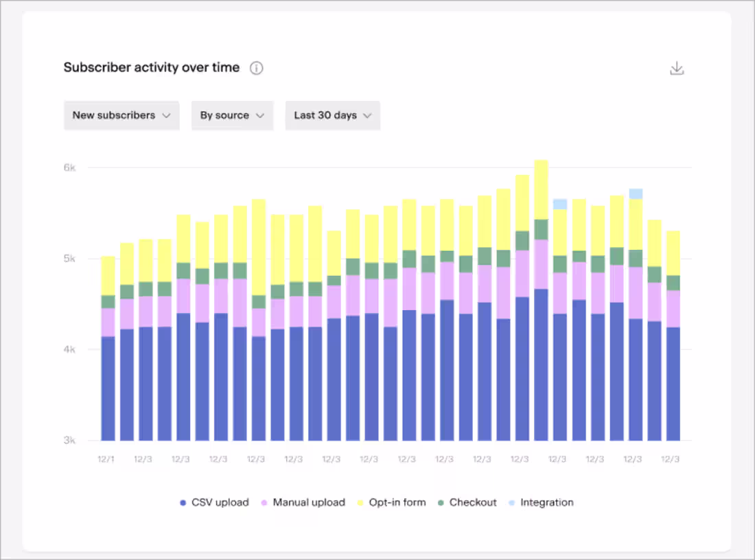
Task: Open the By source dropdown
Action: [x=232, y=115]
